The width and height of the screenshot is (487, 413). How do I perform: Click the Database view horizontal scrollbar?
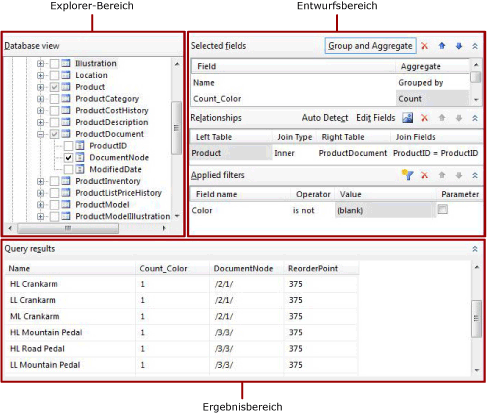[87, 228]
